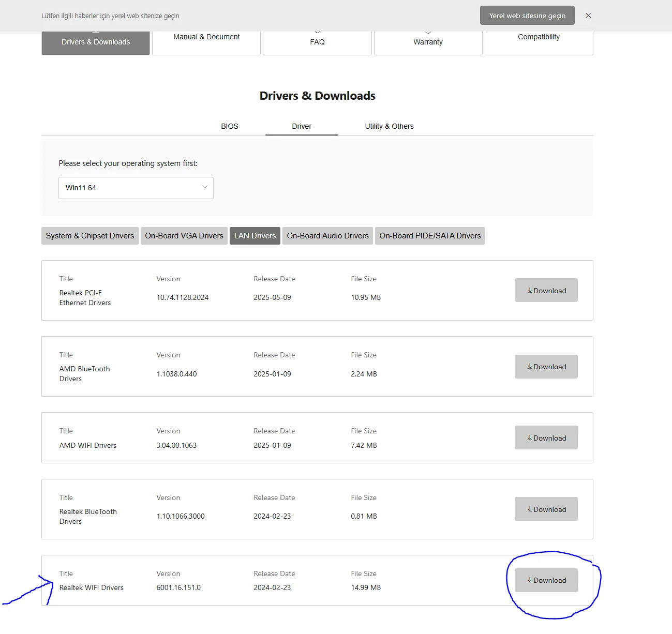Show System & Chipset Drivers category
Viewport: 672px width, 634px height.
[90, 236]
